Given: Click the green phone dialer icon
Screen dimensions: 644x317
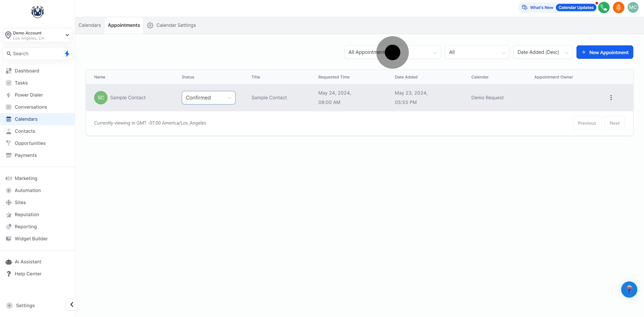Looking at the screenshot, I should point(604,8).
